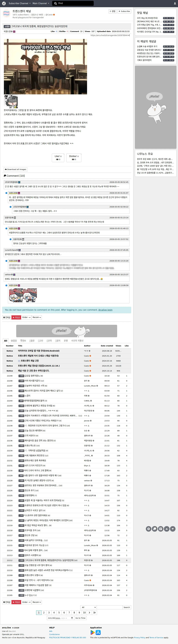
Task: Click the bottom Search button
Action: tap(127, 607)
